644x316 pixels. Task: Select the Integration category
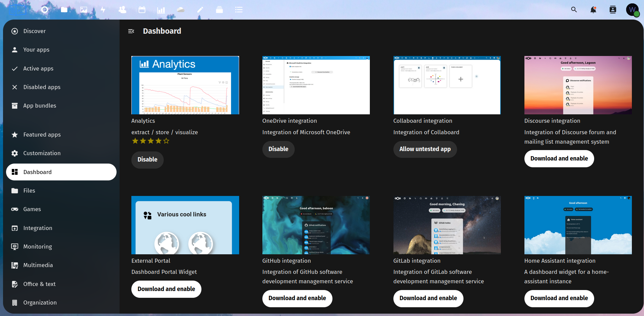[x=61, y=228]
